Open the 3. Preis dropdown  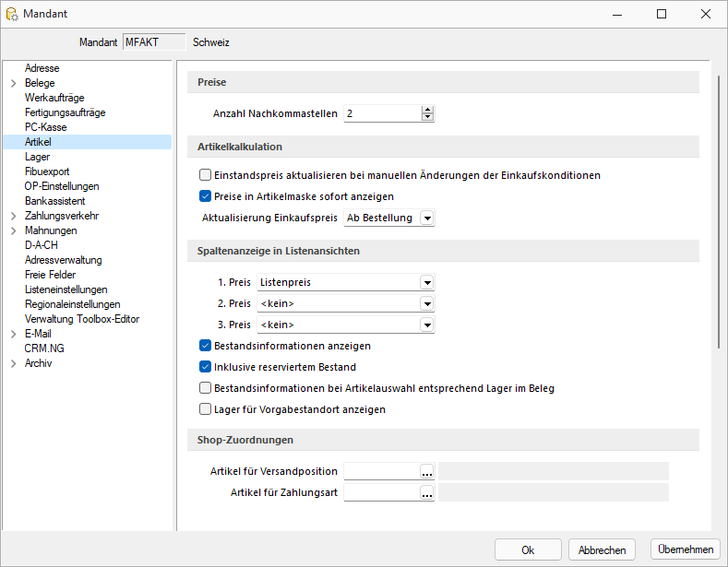click(x=426, y=325)
